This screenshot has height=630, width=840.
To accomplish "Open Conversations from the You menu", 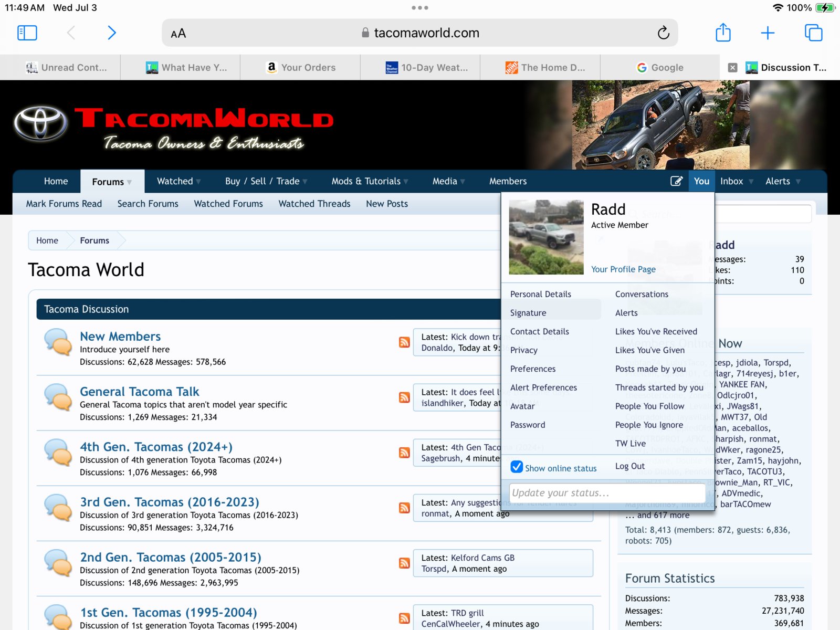I will (642, 294).
